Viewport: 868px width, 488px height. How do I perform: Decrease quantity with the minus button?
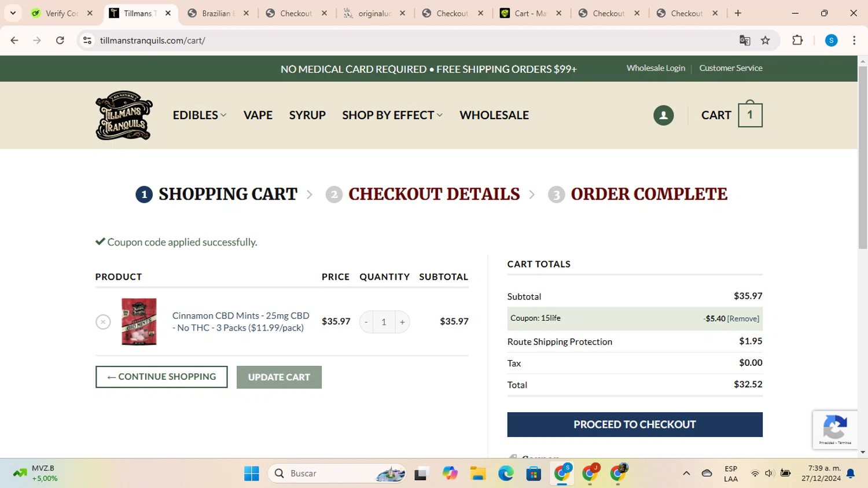pos(366,322)
